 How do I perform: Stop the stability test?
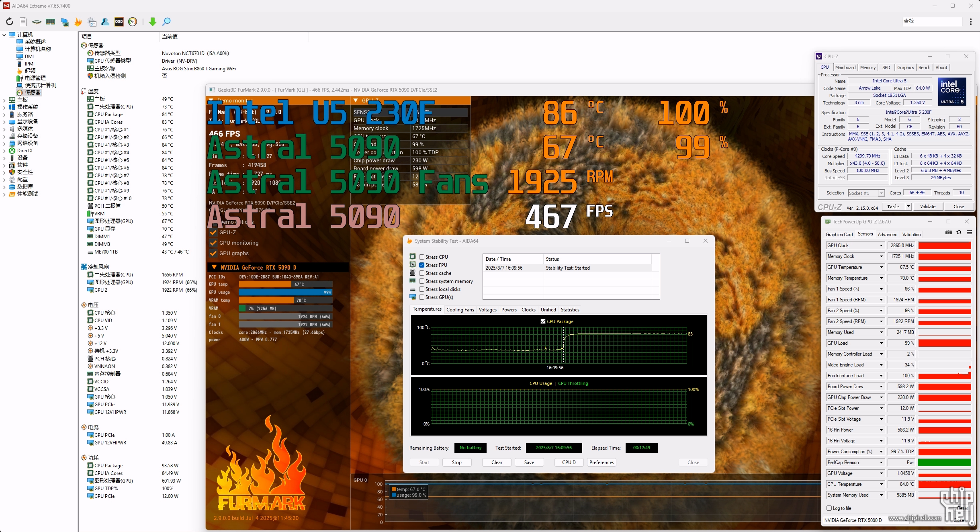456,462
